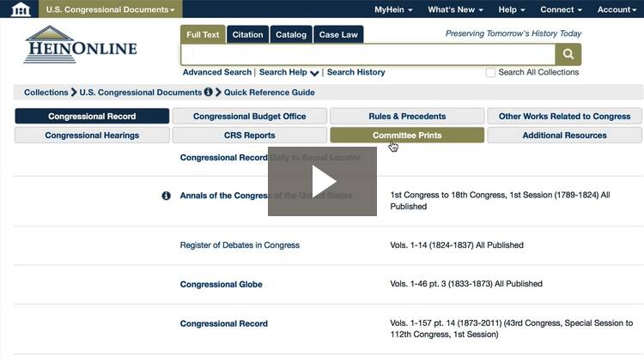Image resolution: width=644 pixels, height=362 pixels.
Task: Open Congressional Budget Office tab
Action: (250, 116)
